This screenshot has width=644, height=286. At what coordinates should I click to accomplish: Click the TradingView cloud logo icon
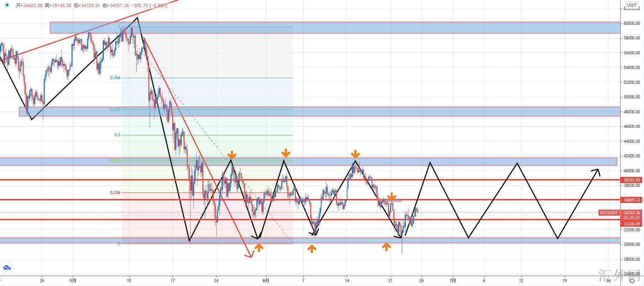[x=7, y=268]
